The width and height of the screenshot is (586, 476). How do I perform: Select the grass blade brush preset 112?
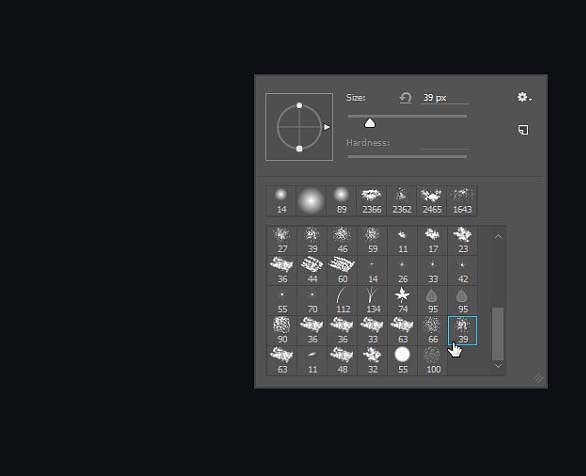tap(342, 301)
